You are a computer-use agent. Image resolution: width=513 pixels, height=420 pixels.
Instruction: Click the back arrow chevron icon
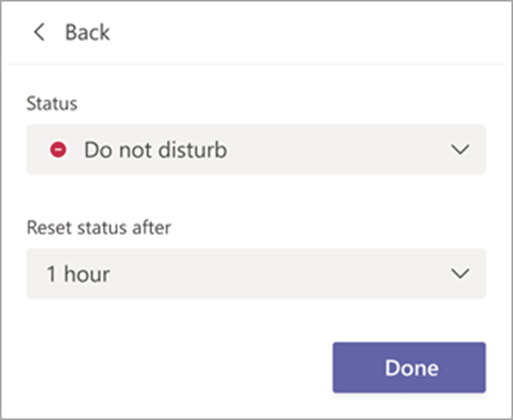click(39, 32)
